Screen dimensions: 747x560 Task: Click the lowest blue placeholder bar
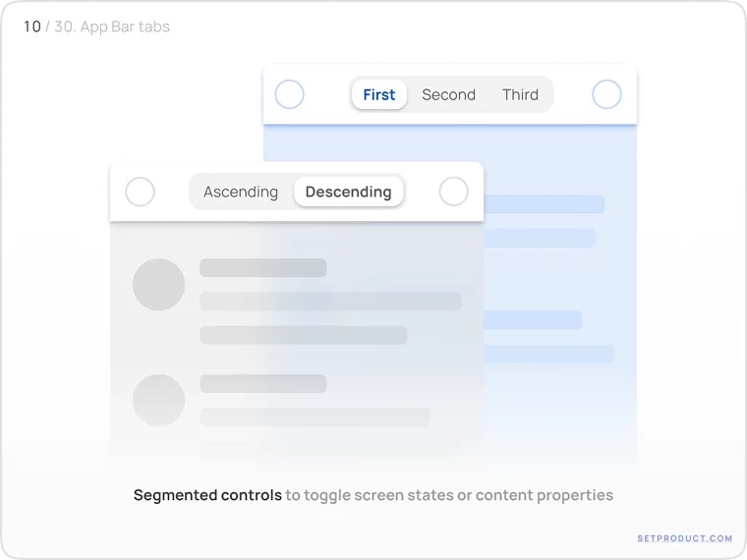(548, 354)
